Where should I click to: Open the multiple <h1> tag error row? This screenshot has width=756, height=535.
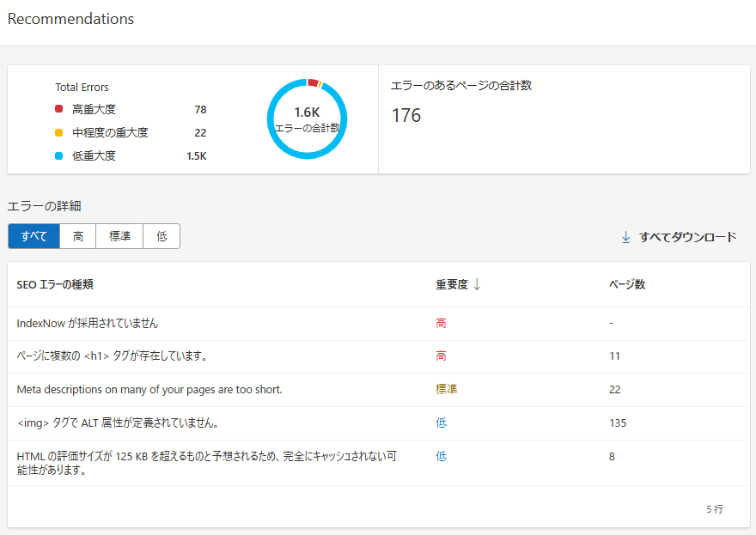[x=112, y=356]
